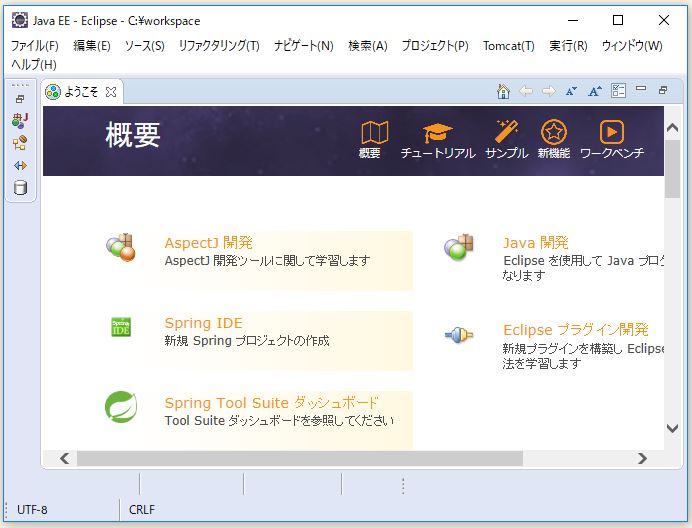
Task: Open the ヘルプ(H) menu
Action: [34, 64]
